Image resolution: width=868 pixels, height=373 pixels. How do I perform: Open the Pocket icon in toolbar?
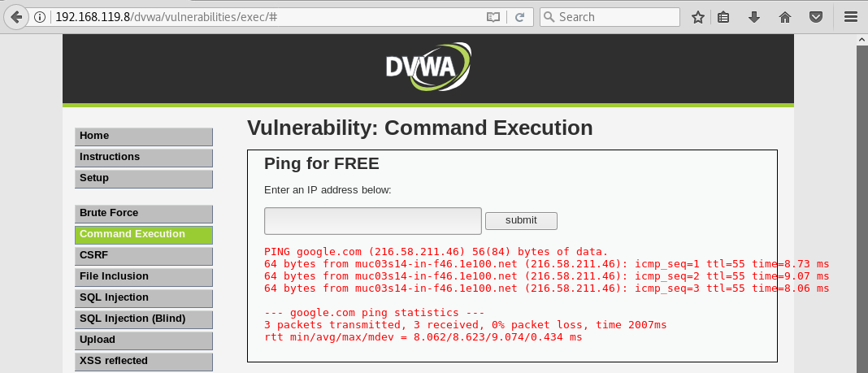[815, 17]
